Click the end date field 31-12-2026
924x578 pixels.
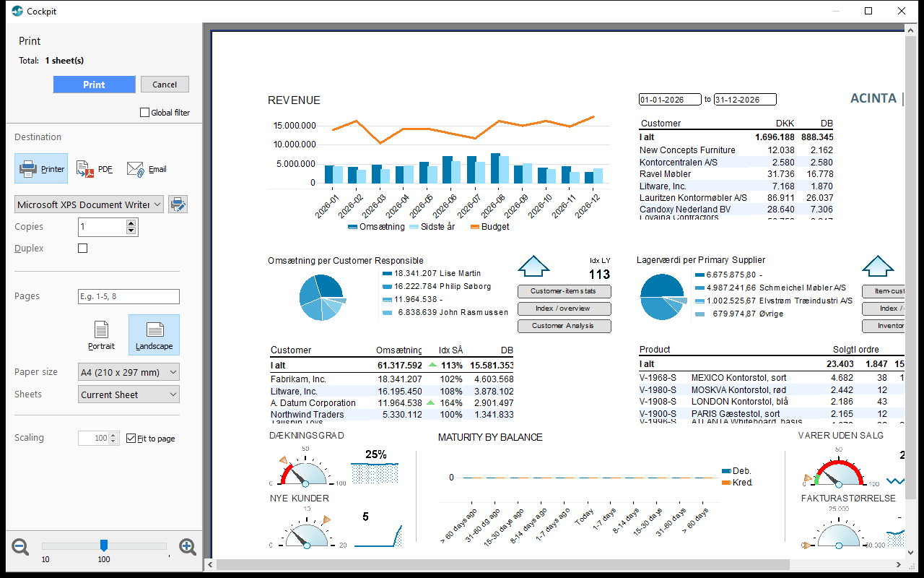click(x=745, y=100)
